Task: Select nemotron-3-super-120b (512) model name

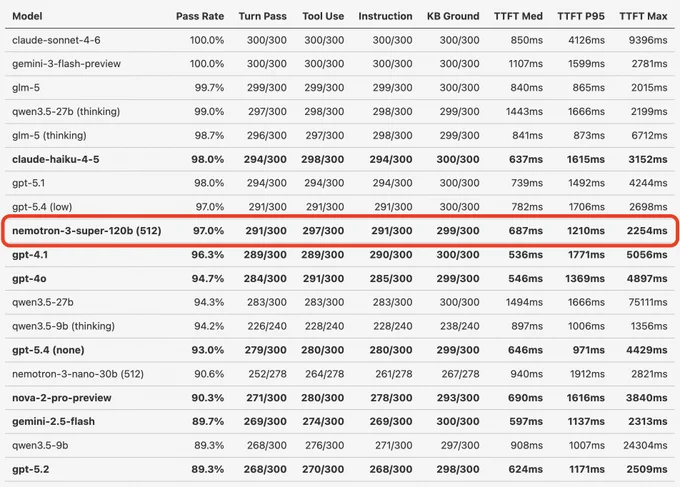Action: pyautogui.click(x=87, y=231)
